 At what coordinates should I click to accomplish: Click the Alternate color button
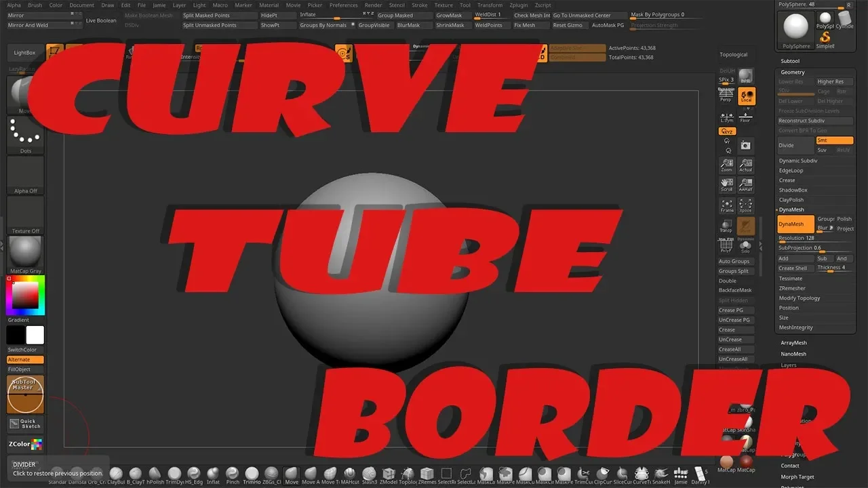point(25,360)
